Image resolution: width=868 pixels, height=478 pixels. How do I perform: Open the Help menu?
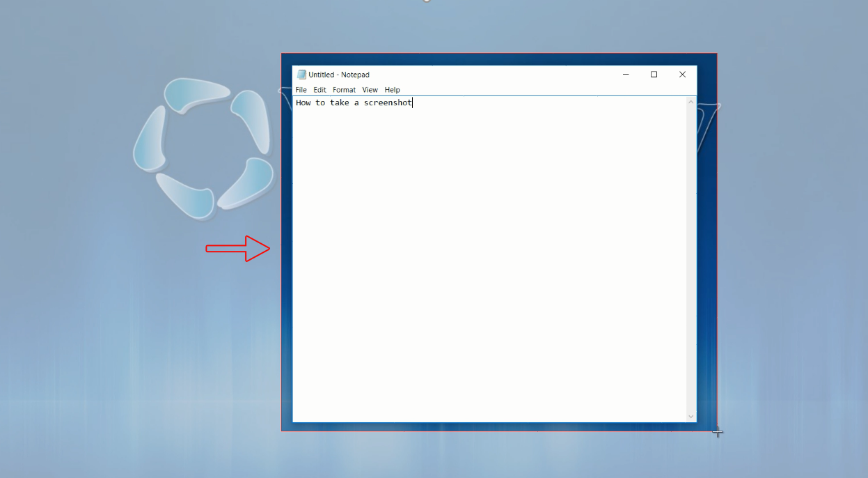(392, 90)
